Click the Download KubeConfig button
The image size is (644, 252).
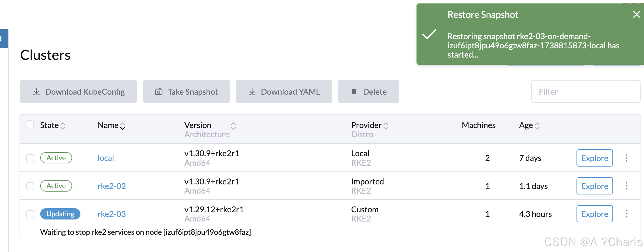78,91
